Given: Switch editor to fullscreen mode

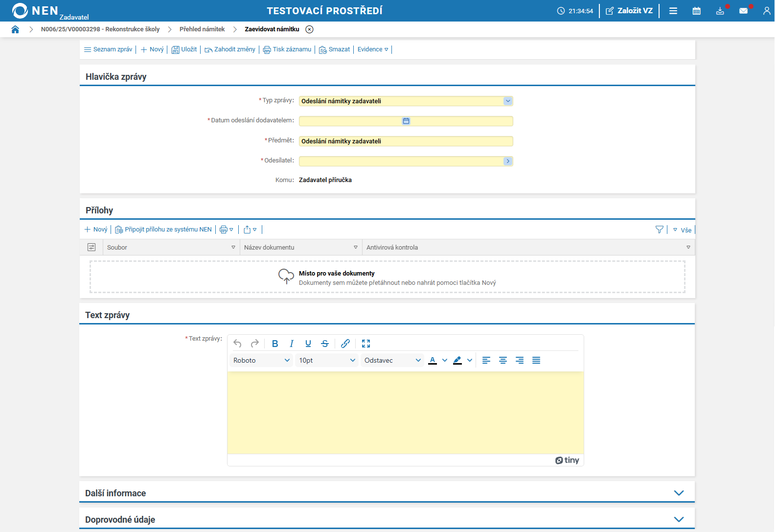Looking at the screenshot, I should [x=366, y=344].
